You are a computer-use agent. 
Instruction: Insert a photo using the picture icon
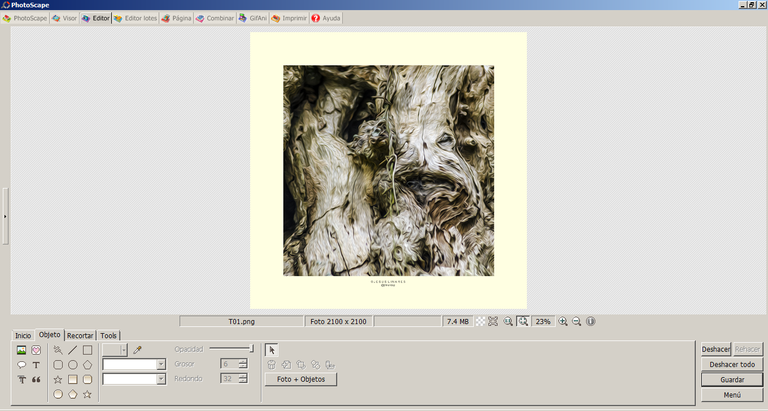22,350
